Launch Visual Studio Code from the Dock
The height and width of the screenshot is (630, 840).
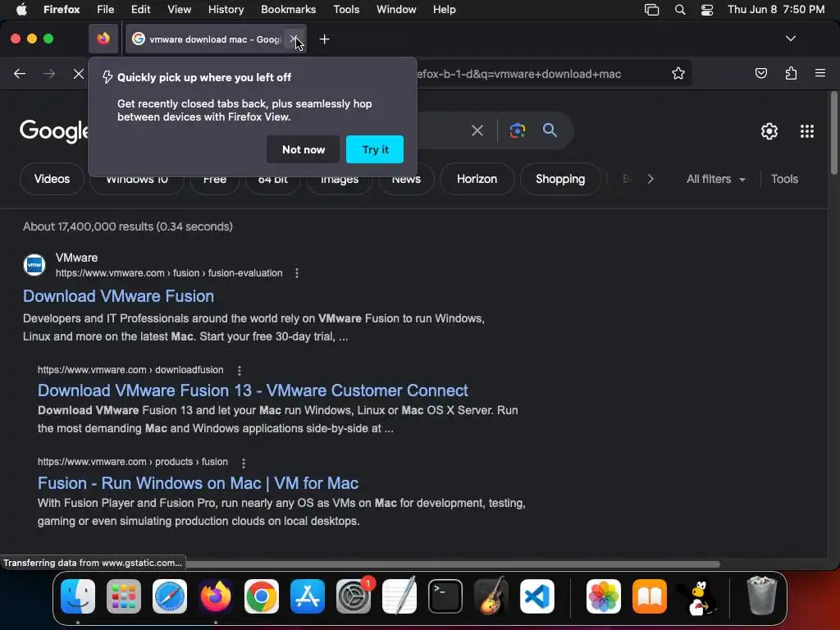tap(536, 596)
